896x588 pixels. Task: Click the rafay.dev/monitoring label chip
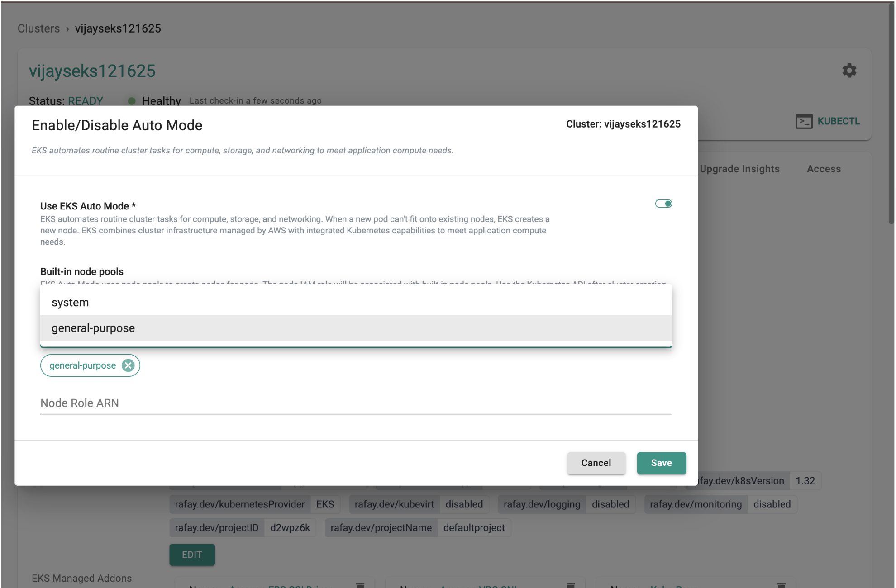coord(696,504)
